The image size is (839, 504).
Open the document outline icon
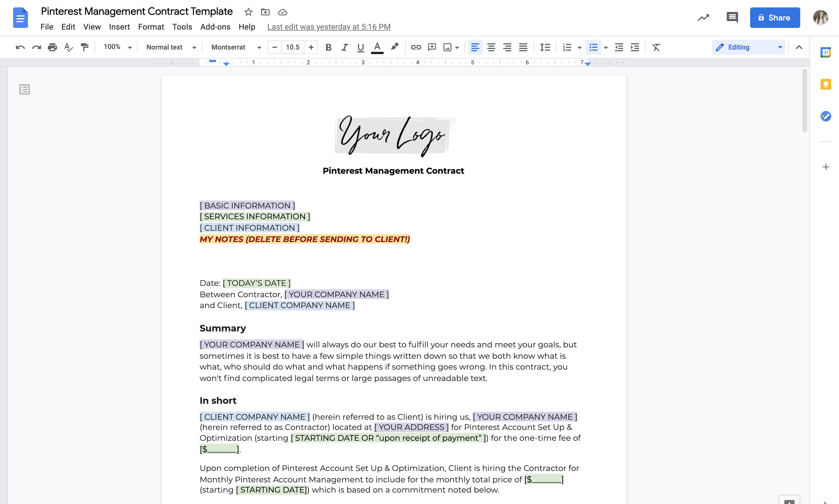point(25,89)
